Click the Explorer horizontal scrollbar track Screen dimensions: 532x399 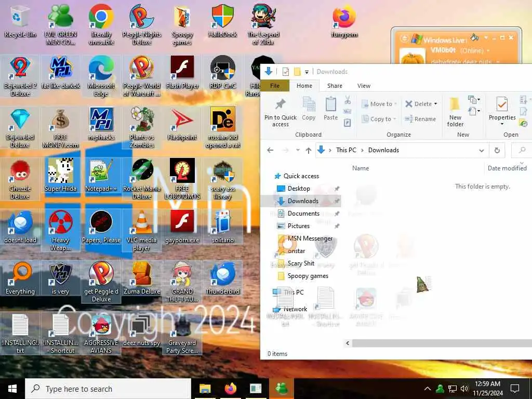(x=442, y=343)
